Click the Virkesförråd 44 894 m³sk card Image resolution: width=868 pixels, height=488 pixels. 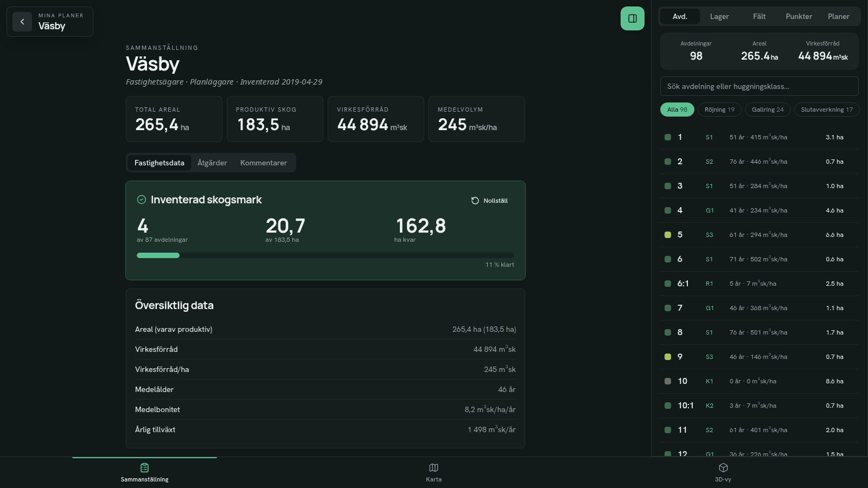click(x=376, y=119)
